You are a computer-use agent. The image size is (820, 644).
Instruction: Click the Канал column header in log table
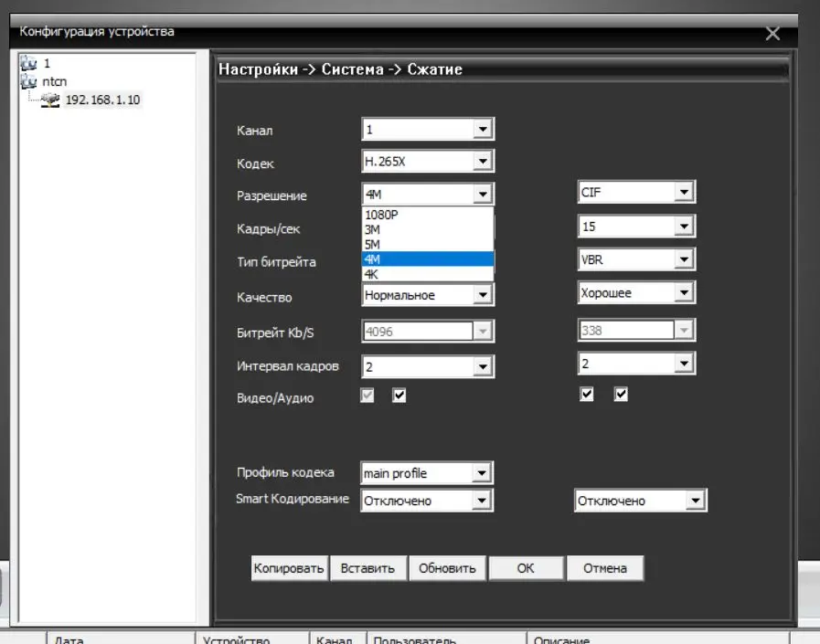[338, 639]
